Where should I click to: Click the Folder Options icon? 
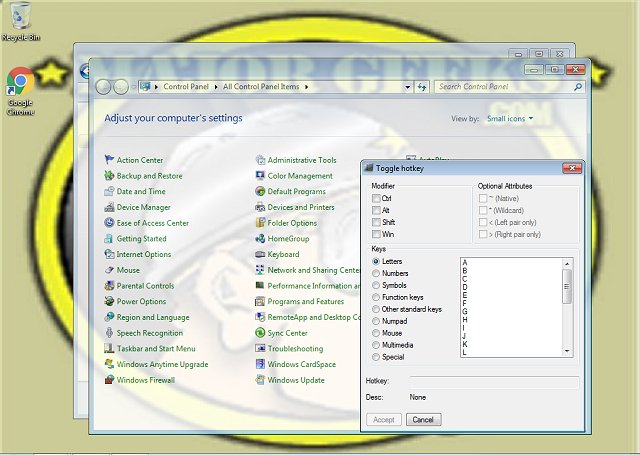[260, 223]
